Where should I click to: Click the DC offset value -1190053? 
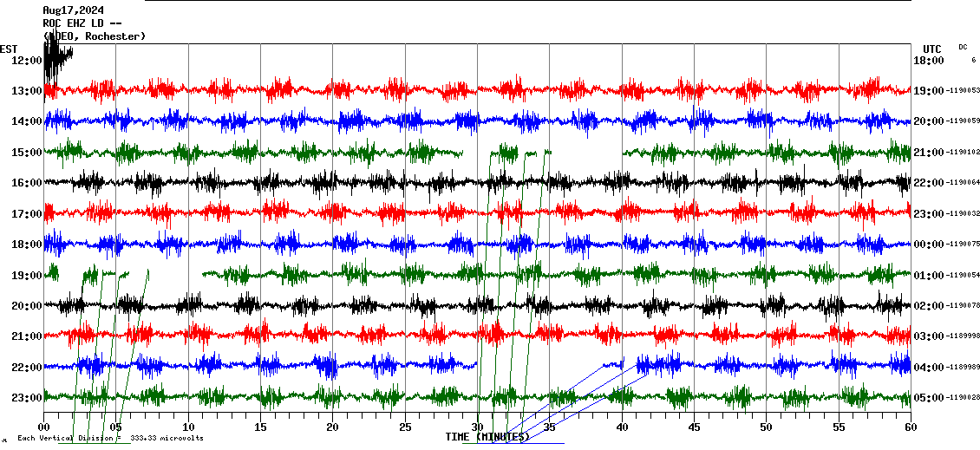(x=963, y=91)
